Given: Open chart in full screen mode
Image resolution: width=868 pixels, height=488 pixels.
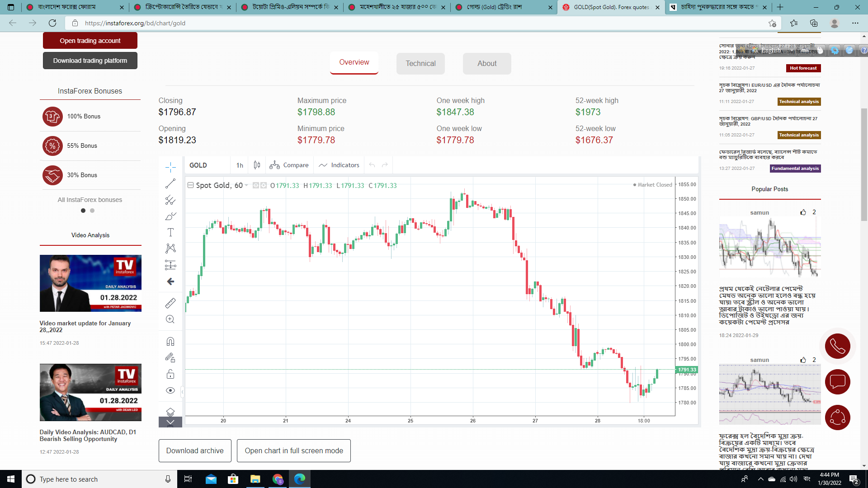Looking at the screenshot, I should click(294, 451).
